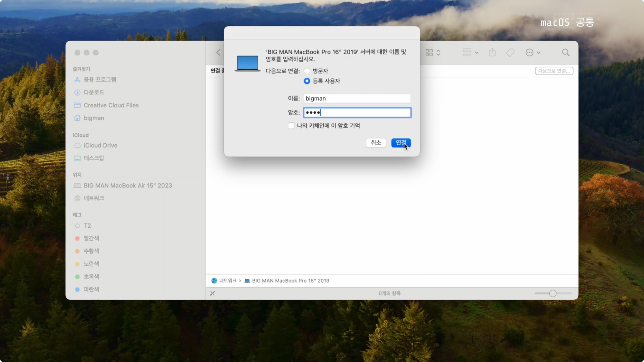Image resolution: width=644 pixels, height=362 pixels.
Task: Click the X icon in status bar
Action: (212, 293)
